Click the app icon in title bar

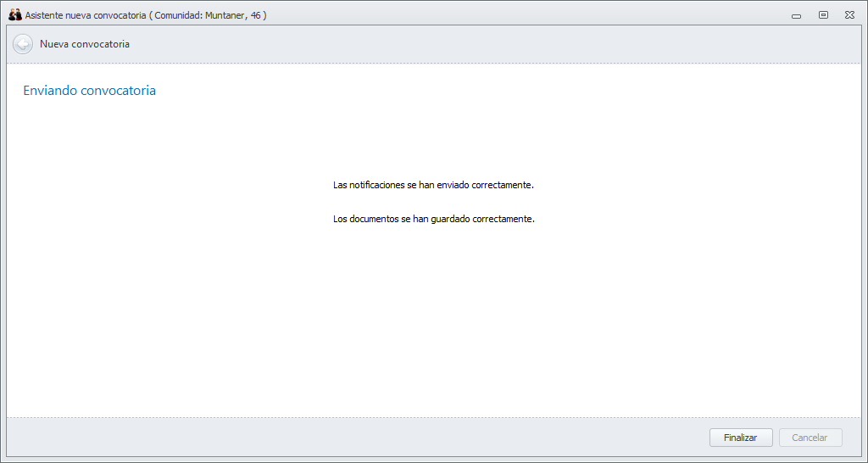tap(15, 15)
